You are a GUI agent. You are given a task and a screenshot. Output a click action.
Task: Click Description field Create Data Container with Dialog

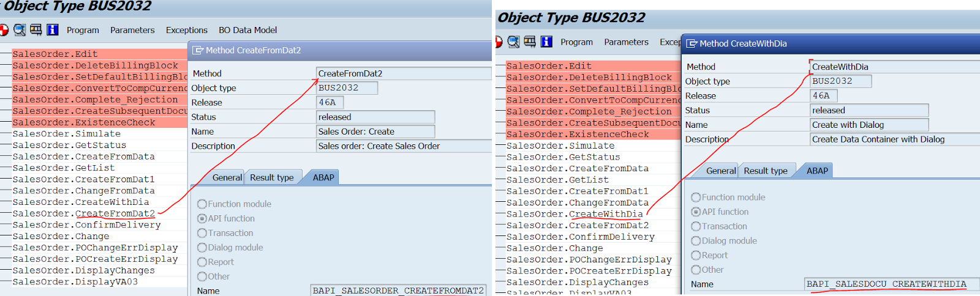point(894,139)
